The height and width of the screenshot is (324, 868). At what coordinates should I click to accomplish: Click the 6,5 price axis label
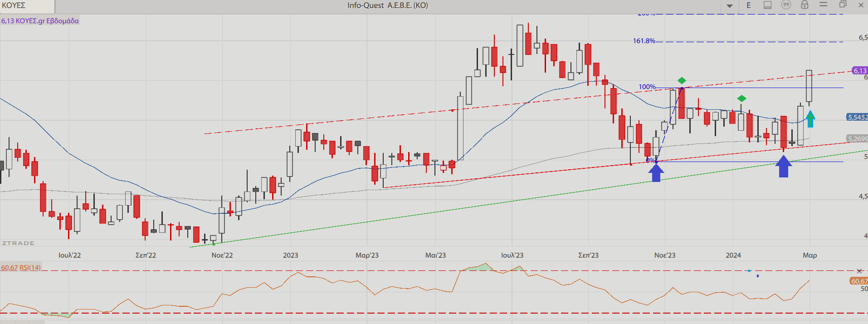pyautogui.click(x=863, y=38)
